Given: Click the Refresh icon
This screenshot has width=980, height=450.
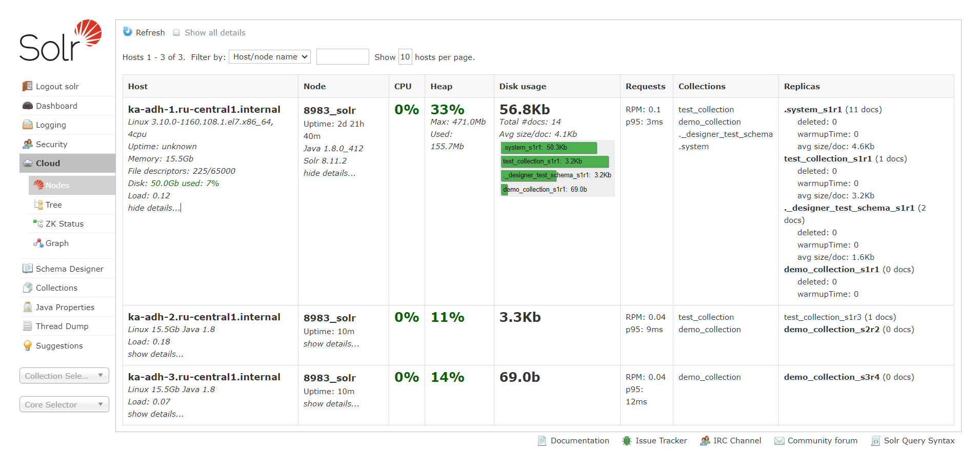Looking at the screenshot, I should coord(128,32).
